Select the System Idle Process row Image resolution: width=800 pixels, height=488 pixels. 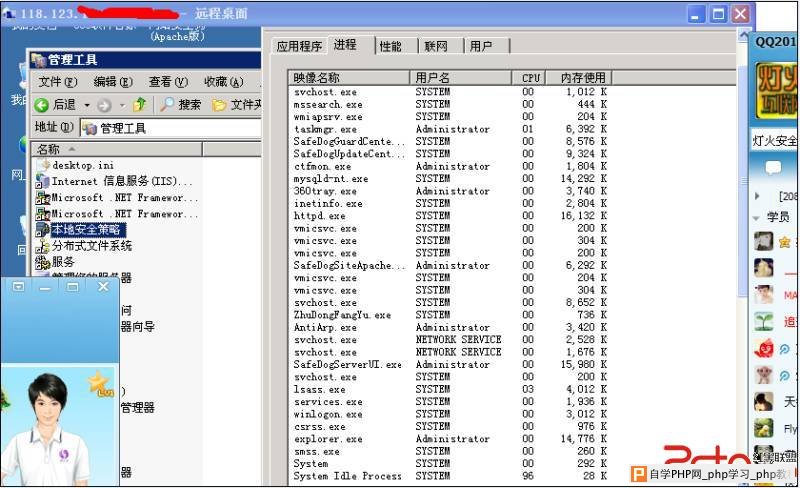click(x=450, y=476)
